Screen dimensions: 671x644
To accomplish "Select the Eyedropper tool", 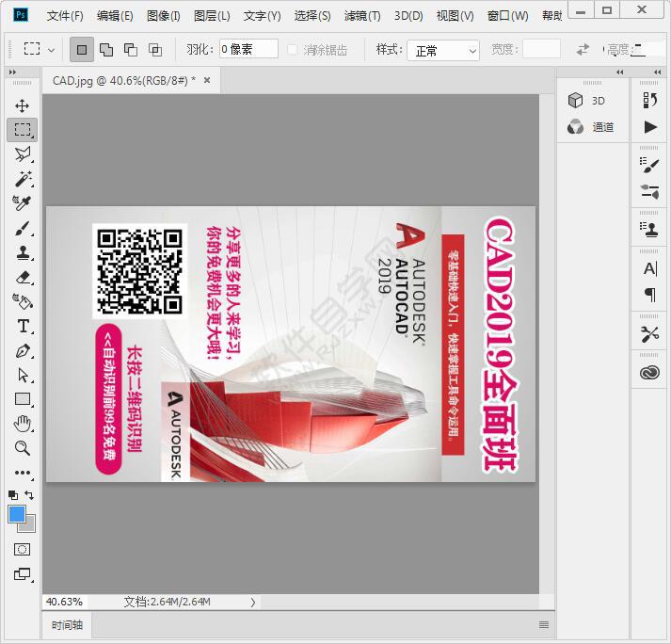I will [x=22, y=203].
